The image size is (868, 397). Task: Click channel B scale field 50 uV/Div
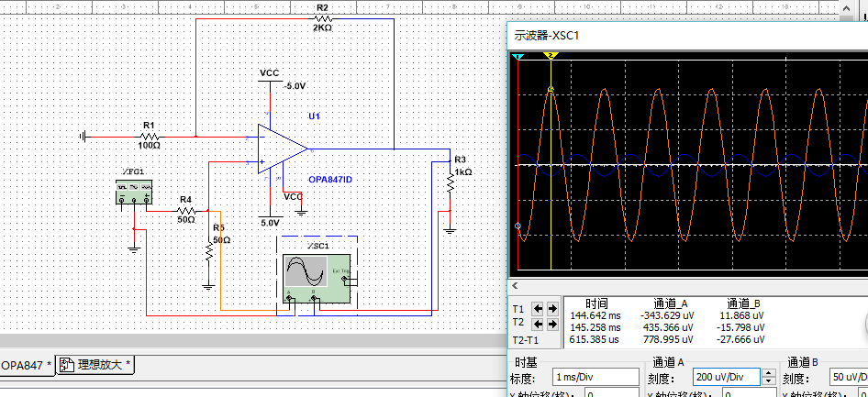tap(849, 378)
